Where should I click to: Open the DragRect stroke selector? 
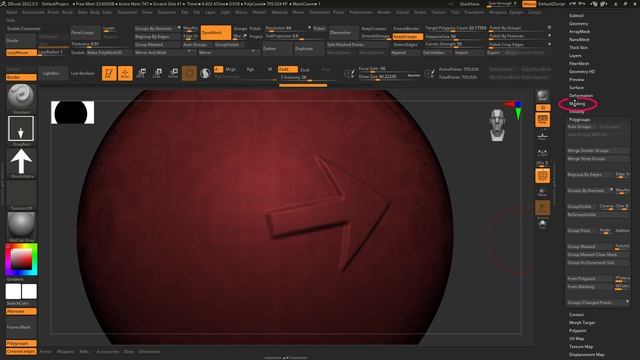[x=21, y=129]
